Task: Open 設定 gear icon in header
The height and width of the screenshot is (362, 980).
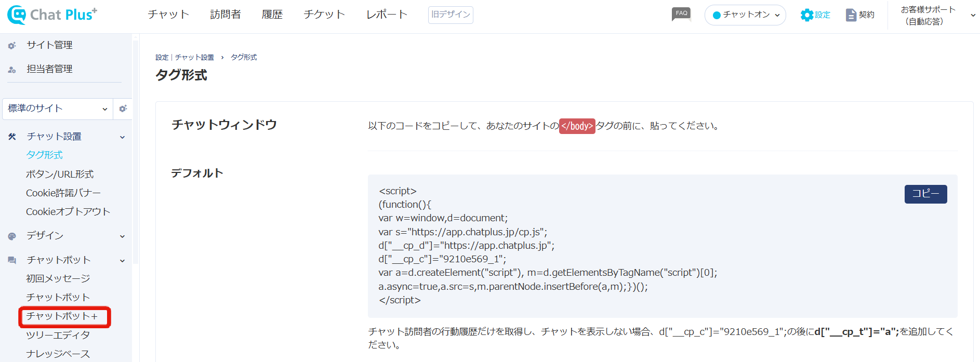Action: pyautogui.click(x=806, y=15)
